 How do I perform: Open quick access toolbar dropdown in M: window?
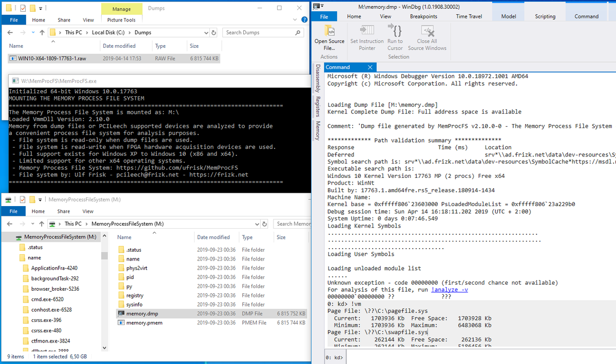tap(41, 199)
